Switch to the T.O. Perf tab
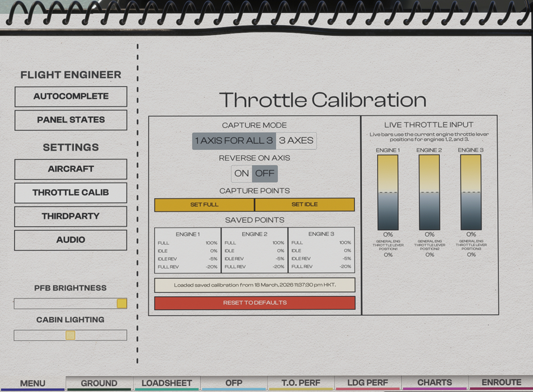 301,383
